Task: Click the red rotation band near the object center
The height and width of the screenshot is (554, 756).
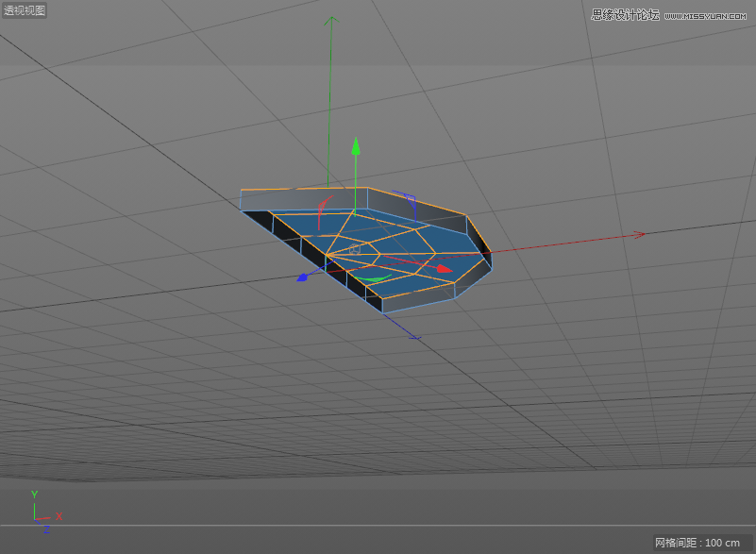Action: click(324, 206)
